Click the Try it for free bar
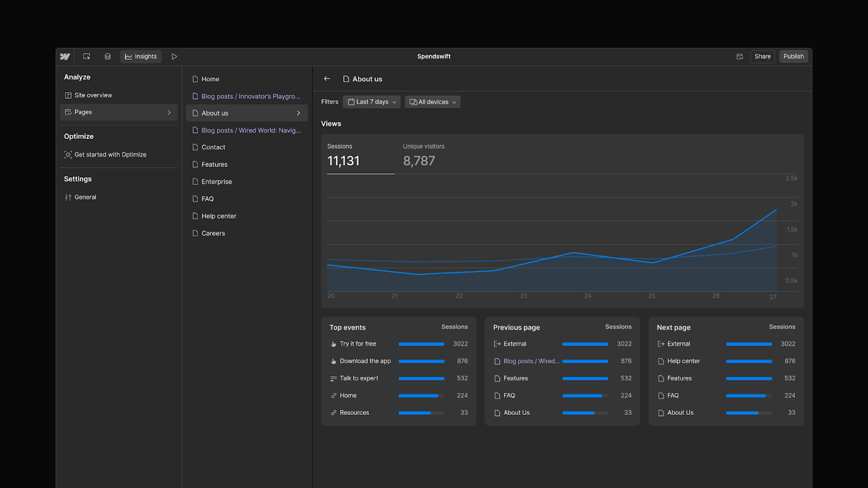 pyautogui.click(x=421, y=344)
